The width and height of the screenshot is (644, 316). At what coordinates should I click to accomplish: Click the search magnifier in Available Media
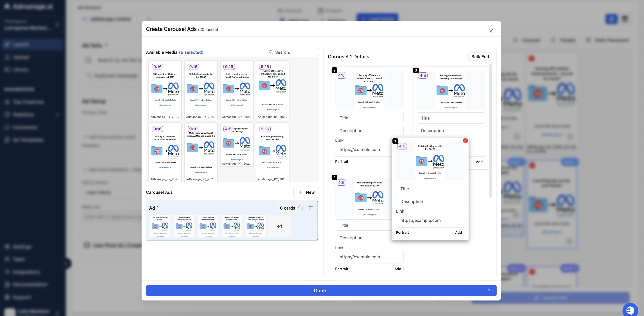click(271, 52)
